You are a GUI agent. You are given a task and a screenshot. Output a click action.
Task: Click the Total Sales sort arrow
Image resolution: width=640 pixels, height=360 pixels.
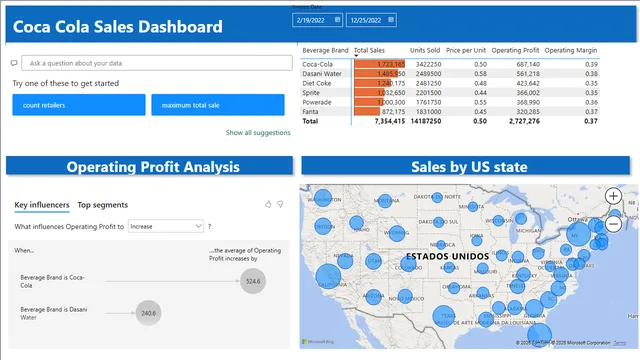[x=356, y=56]
